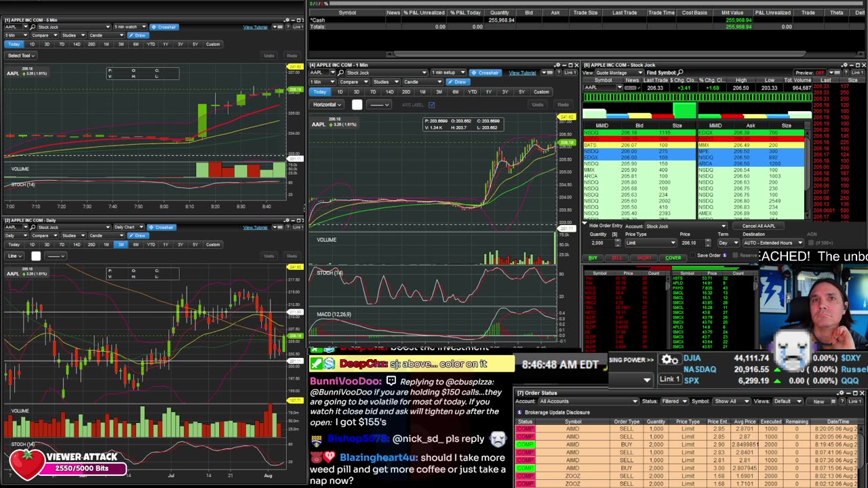Click help question mark in 1 Min chart

point(558,73)
